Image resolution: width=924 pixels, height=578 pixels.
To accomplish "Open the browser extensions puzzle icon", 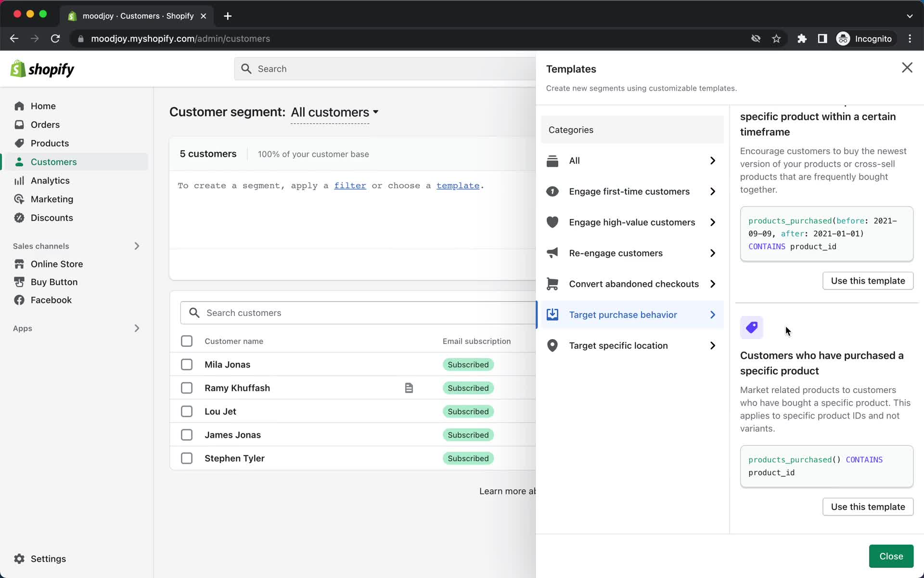I will 802,39.
